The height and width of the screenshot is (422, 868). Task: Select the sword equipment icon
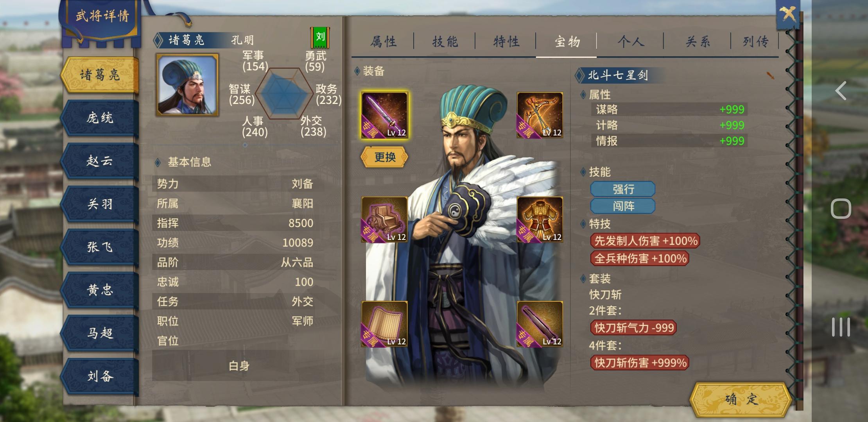[384, 115]
